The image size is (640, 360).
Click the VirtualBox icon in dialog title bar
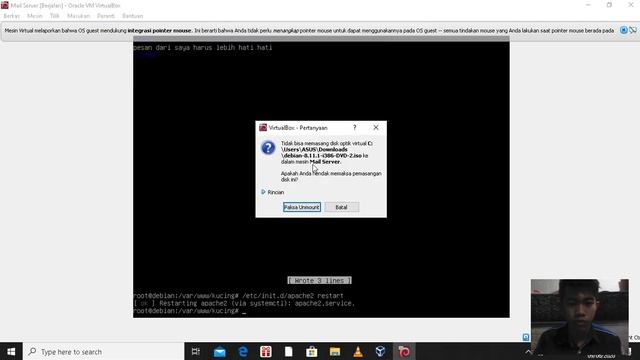(263, 128)
